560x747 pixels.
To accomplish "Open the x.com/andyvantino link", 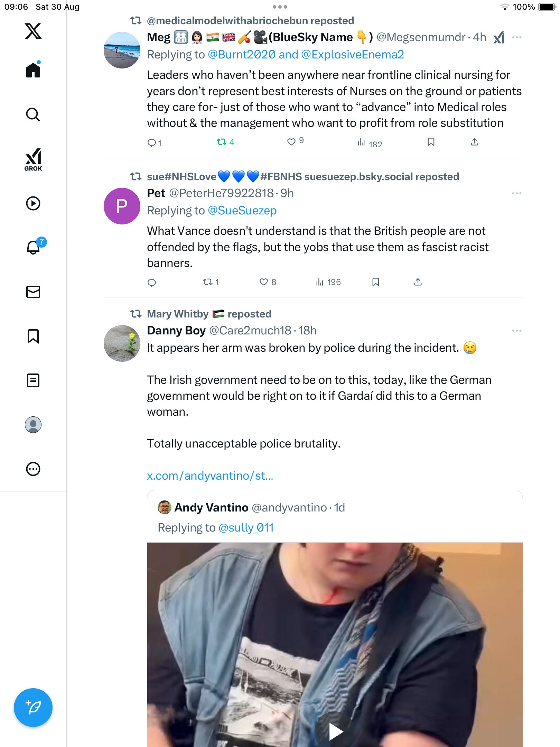I will [x=210, y=476].
